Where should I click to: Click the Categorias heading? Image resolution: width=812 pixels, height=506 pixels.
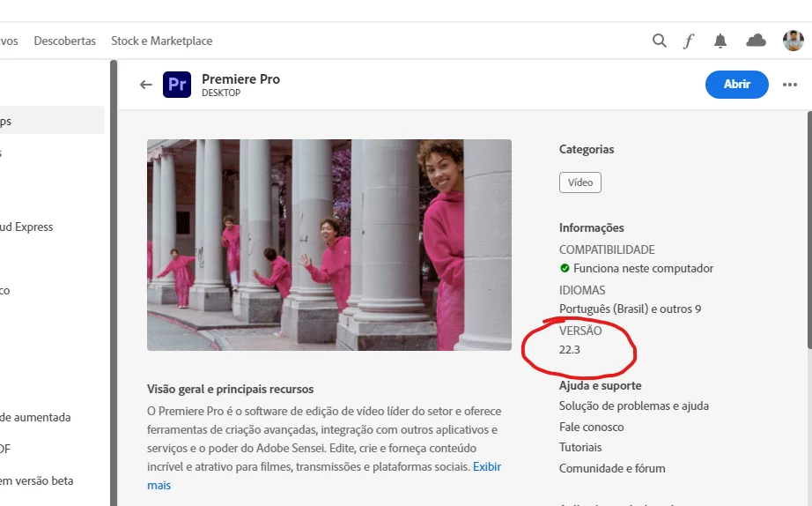(x=587, y=149)
